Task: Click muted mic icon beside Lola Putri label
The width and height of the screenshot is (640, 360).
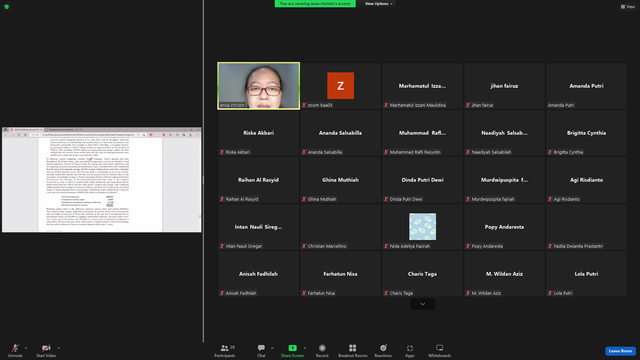Action: click(x=550, y=293)
